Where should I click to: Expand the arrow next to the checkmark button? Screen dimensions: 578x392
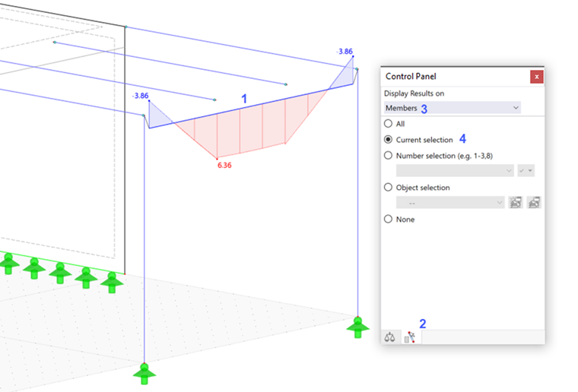pyautogui.click(x=530, y=170)
